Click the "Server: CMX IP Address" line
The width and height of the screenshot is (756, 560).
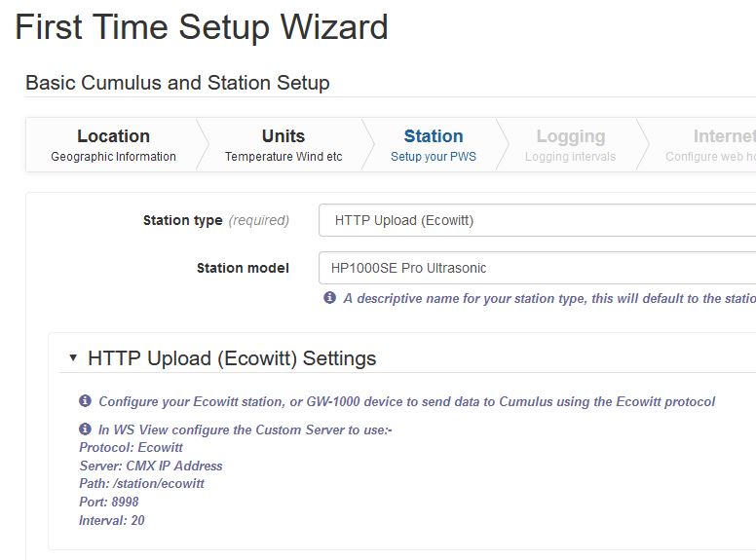click(x=151, y=466)
